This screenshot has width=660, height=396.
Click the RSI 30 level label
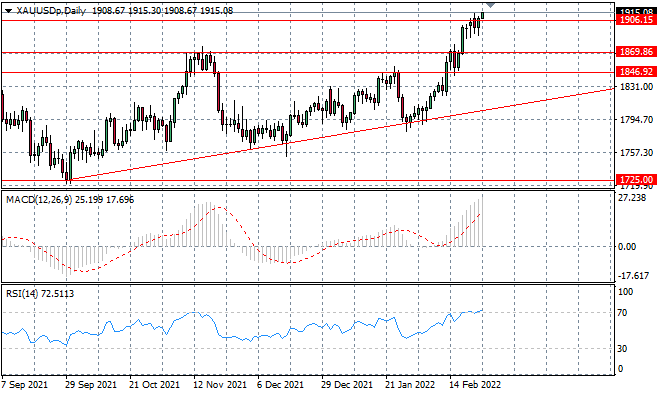pos(622,348)
